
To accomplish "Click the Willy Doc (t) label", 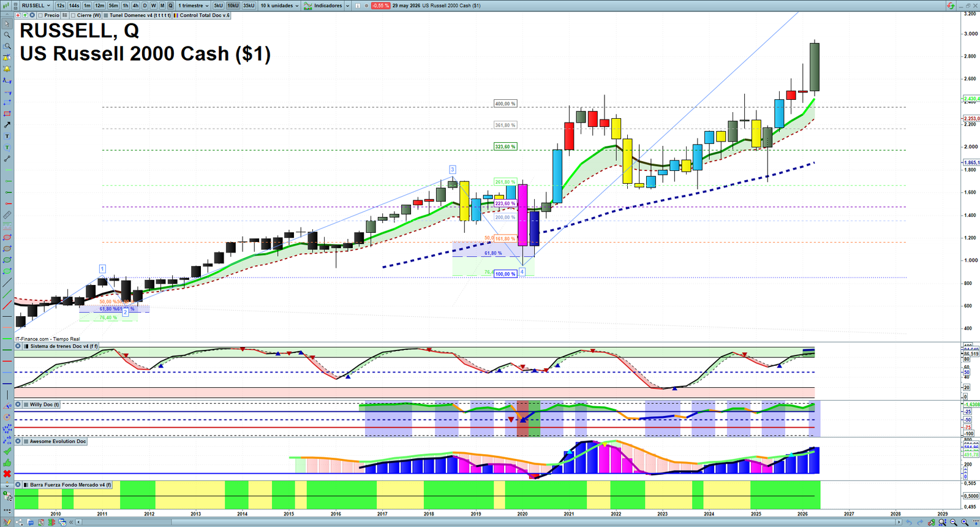I will [45, 404].
